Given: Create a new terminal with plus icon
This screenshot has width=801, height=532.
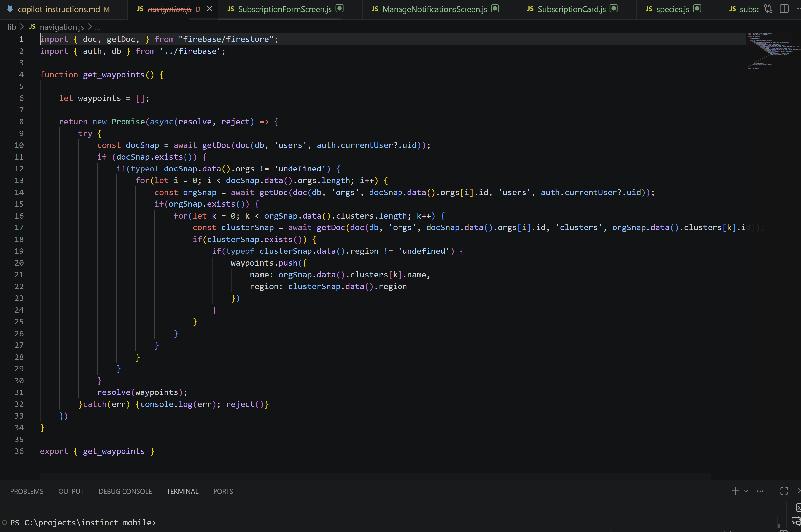Looking at the screenshot, I should coord(735,491).
